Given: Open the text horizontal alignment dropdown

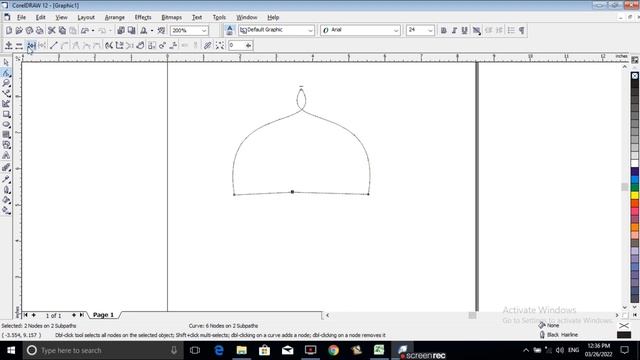Looking at the screenshot, I should pyautogui.click(x=476, y=30).
